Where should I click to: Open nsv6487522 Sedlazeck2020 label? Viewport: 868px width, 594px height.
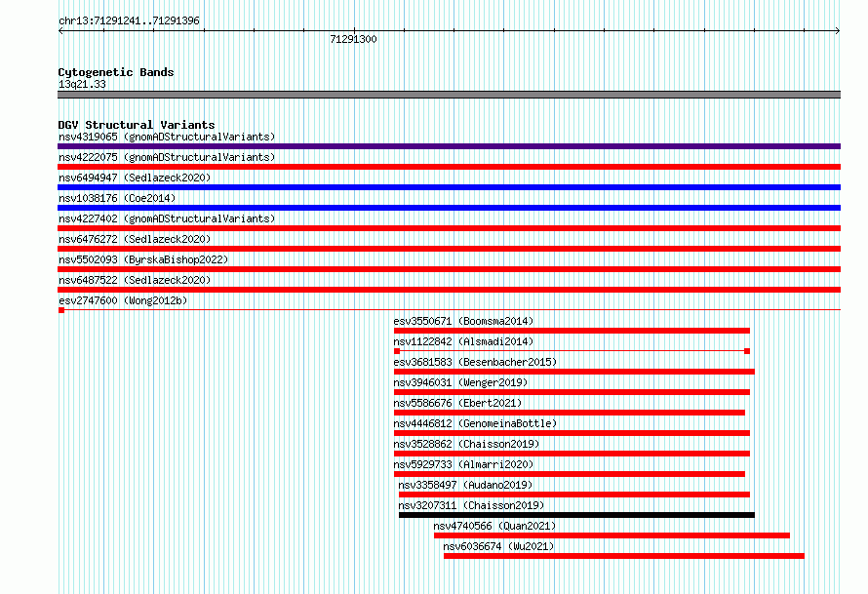tap(135, 280)
